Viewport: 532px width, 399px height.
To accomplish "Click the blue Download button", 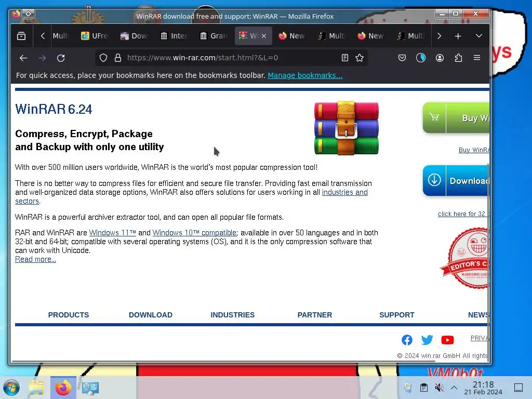I will click(456, 180).
